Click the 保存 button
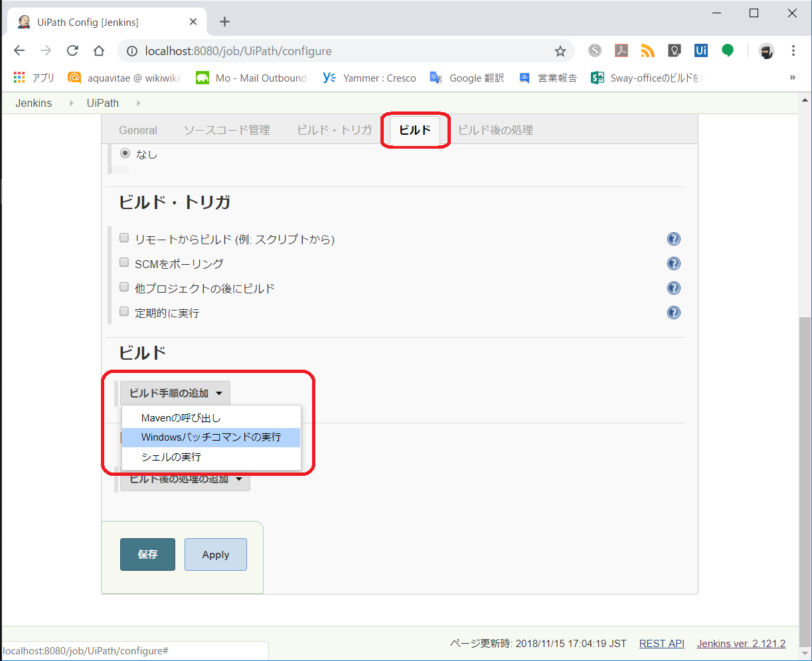Screen dimensions: 812x661 coord(147,554)
